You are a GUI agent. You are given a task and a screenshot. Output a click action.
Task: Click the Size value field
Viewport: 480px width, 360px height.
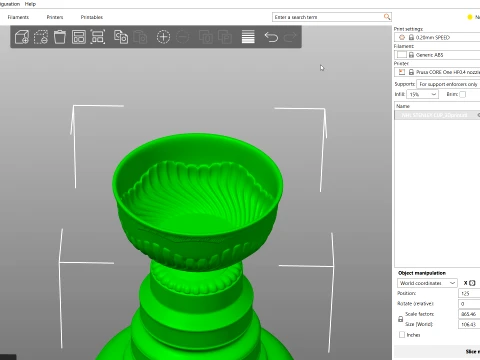pos(469,324)
